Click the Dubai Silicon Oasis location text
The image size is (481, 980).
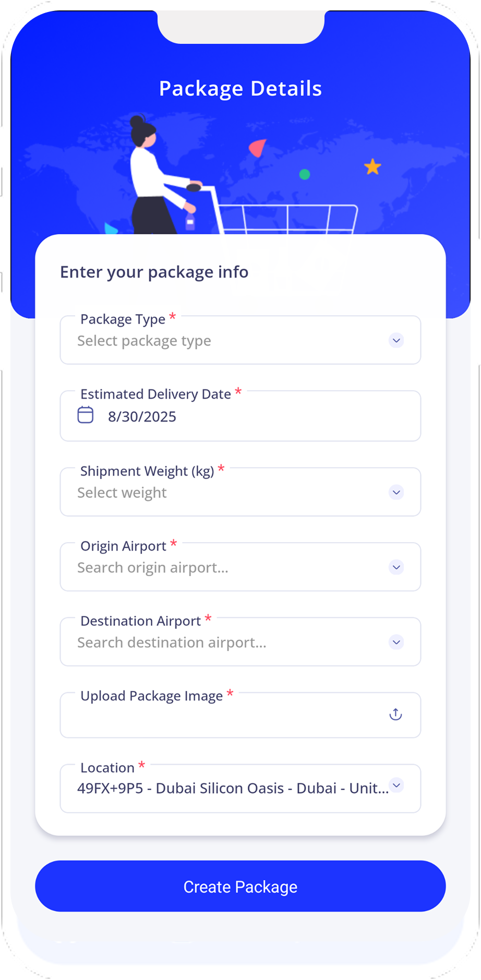click(233, 788)
